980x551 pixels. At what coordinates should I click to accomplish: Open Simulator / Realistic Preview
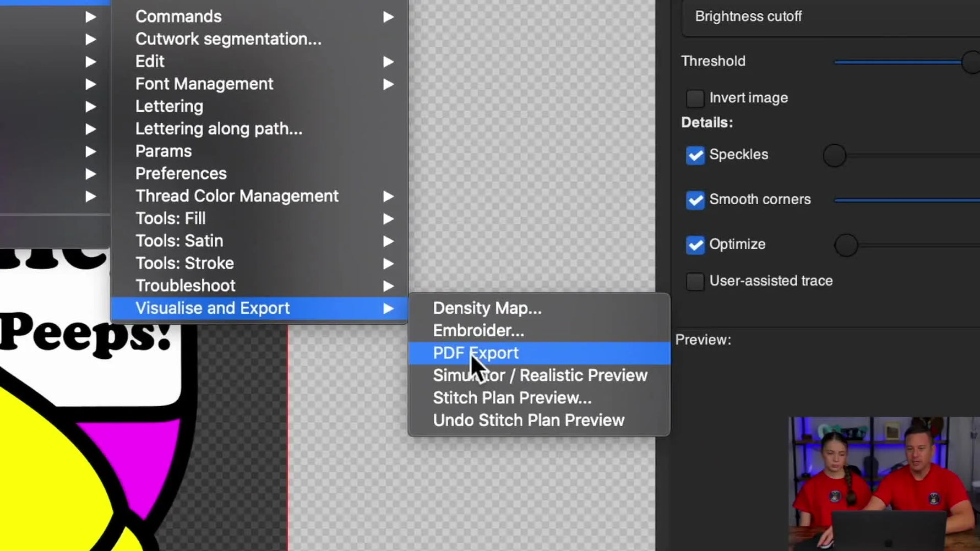(x=539, y=375)
